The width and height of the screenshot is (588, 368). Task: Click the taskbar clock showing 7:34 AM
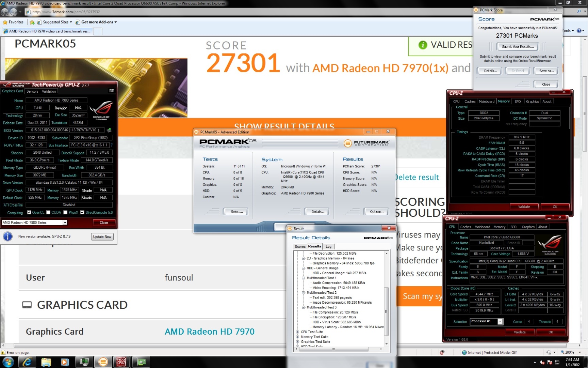tap(572, 362)
